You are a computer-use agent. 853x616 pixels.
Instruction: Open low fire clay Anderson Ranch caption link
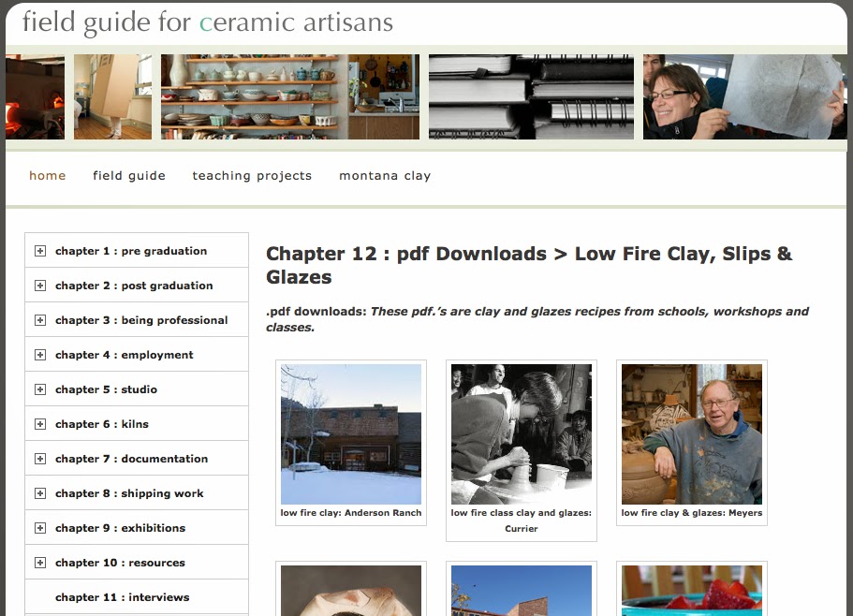tap(351, 513)
